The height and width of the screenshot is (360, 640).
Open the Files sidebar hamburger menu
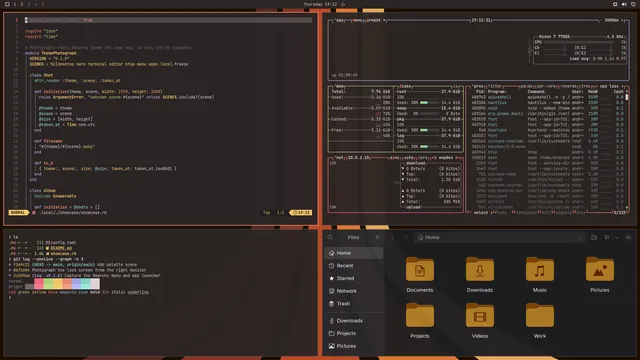point(377,237)
